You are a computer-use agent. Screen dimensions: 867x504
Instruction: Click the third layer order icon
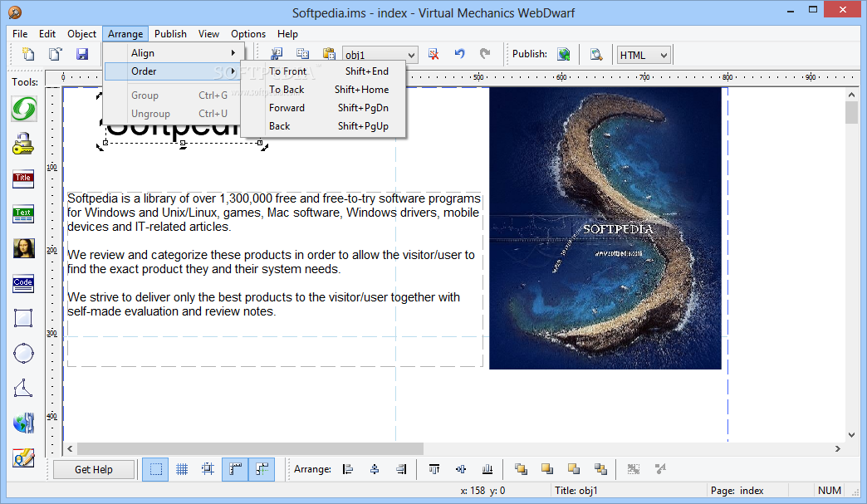[574, 469]
